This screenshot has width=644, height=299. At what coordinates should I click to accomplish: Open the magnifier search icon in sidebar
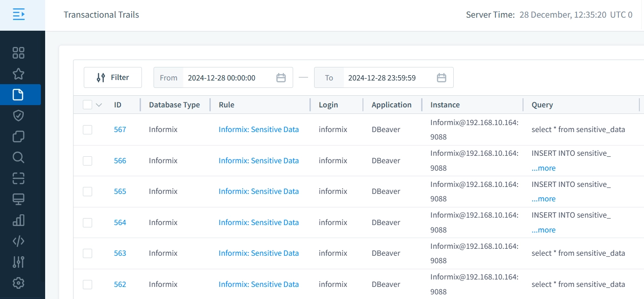(x=19, y=158)
